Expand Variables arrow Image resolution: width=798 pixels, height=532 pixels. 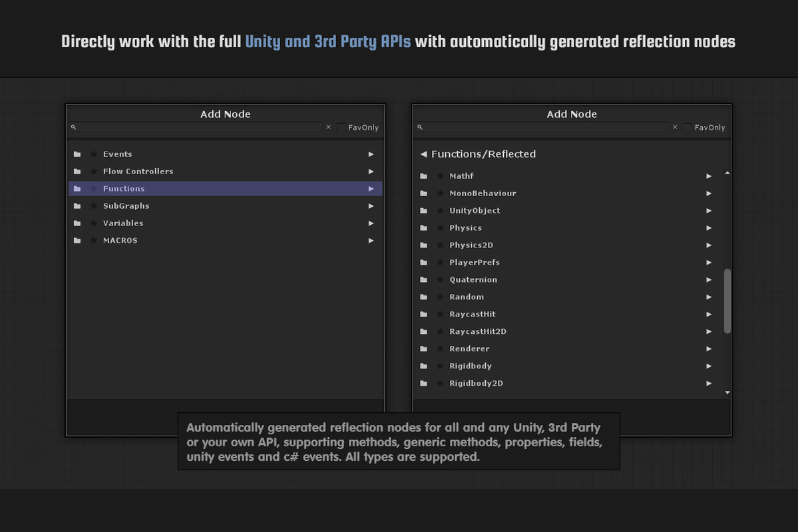coord(371,223)
